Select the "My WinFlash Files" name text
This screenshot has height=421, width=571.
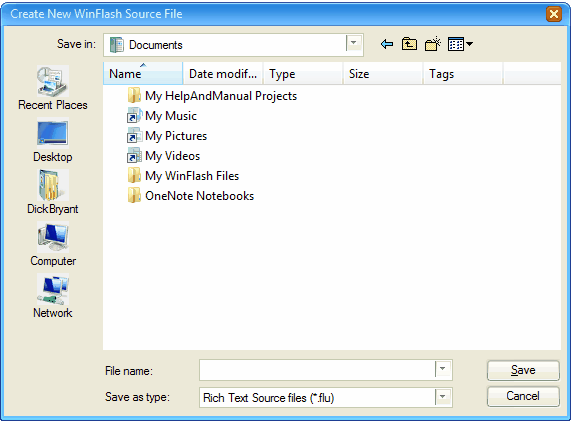coord(192,176)
